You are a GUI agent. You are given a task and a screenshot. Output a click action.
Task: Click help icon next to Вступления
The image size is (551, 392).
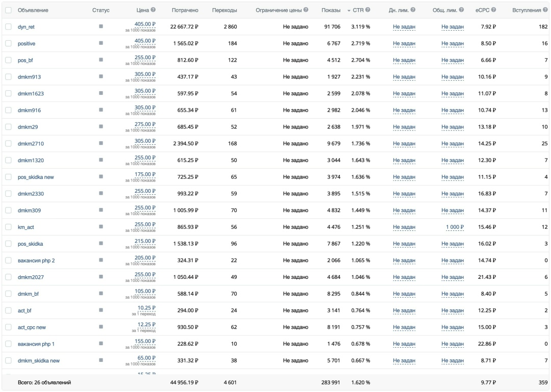(545, 10)
